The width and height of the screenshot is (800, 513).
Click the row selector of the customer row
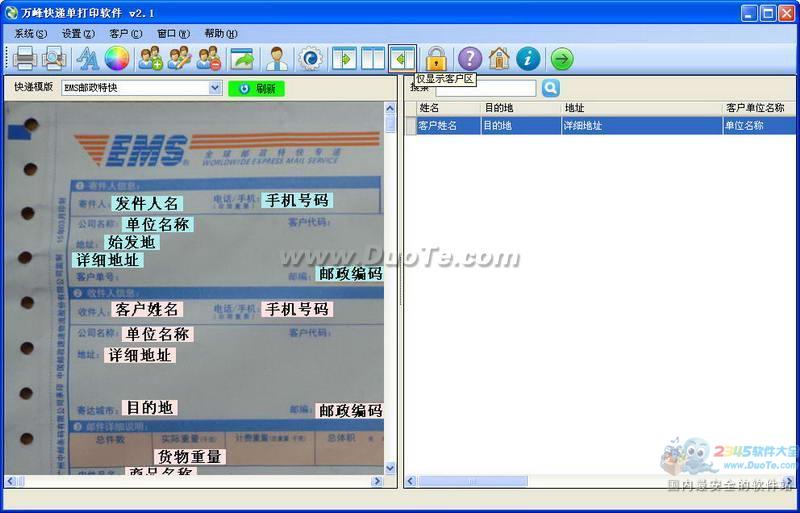411,126
